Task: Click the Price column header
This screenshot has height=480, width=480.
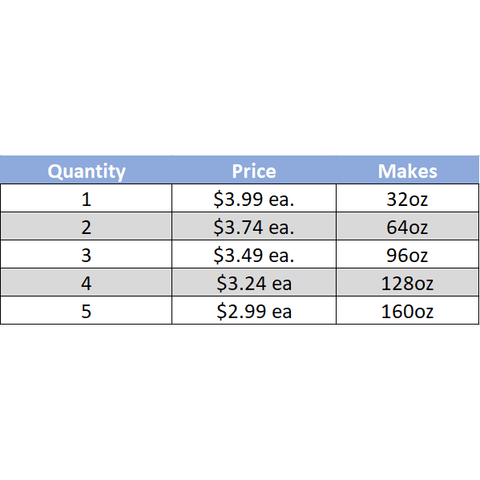Action: click(254, 170)
